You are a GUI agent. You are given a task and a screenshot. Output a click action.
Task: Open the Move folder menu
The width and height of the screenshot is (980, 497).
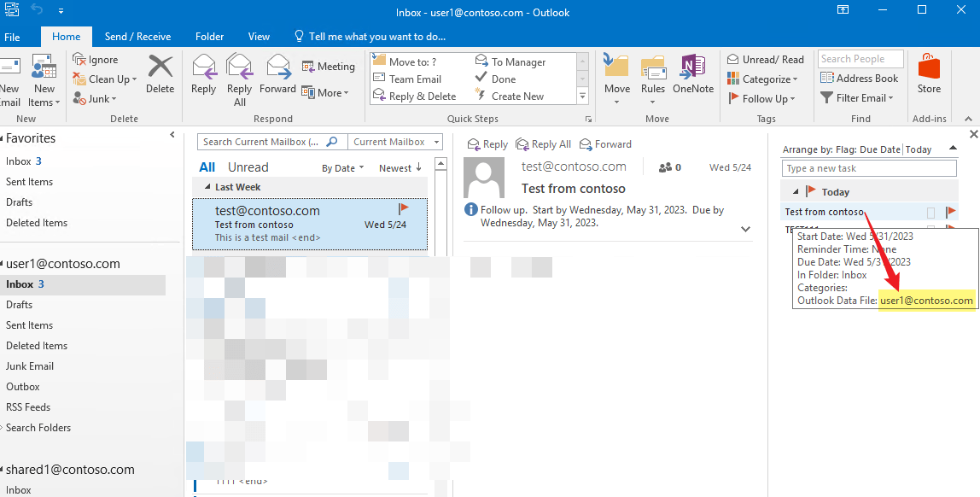coord(617,79)
